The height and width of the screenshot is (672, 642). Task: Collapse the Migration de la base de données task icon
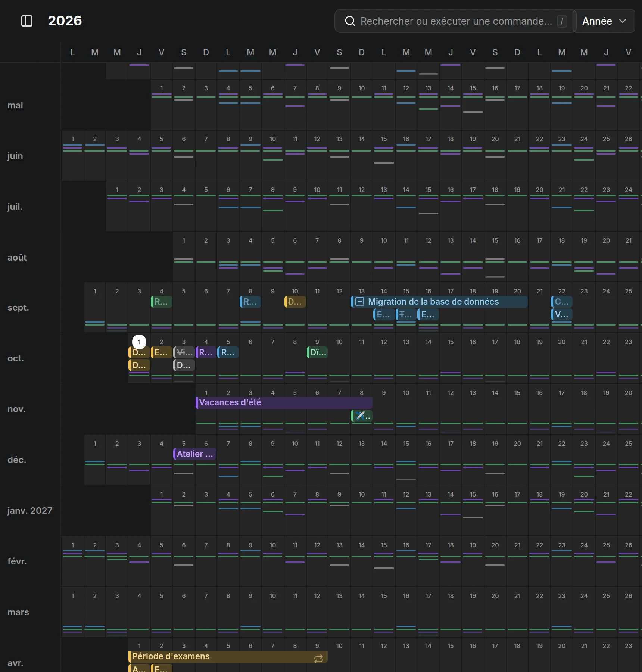[x=360, y=302]
